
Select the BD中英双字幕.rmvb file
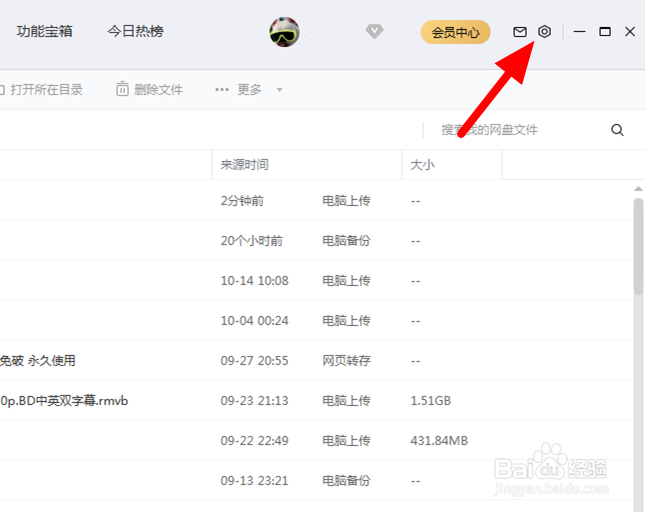pyautogui.click(x=64, y=401)
